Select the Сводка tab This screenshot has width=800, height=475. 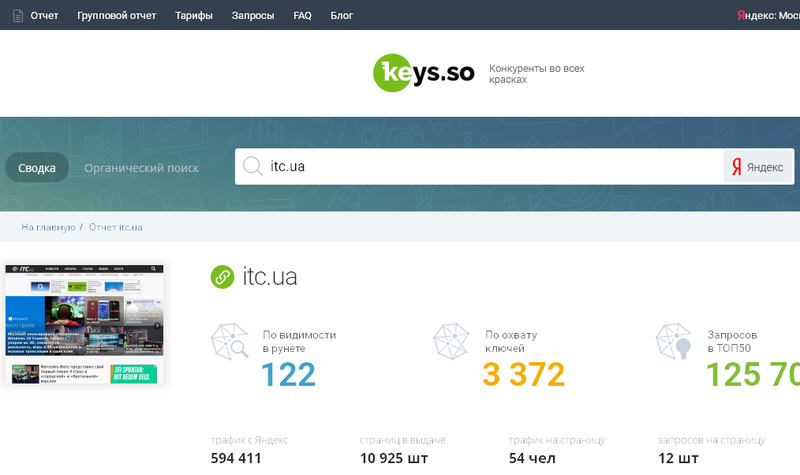tap(37, 167)
